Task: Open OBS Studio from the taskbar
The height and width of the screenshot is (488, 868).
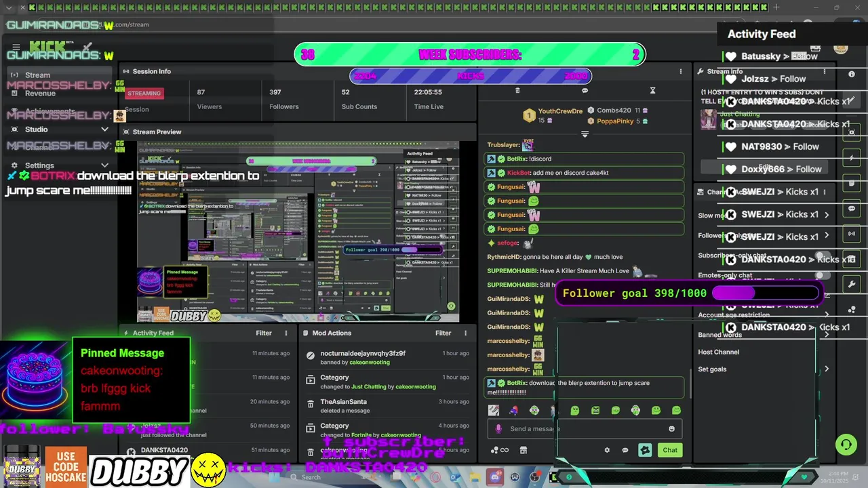Action: coord(534,477)
